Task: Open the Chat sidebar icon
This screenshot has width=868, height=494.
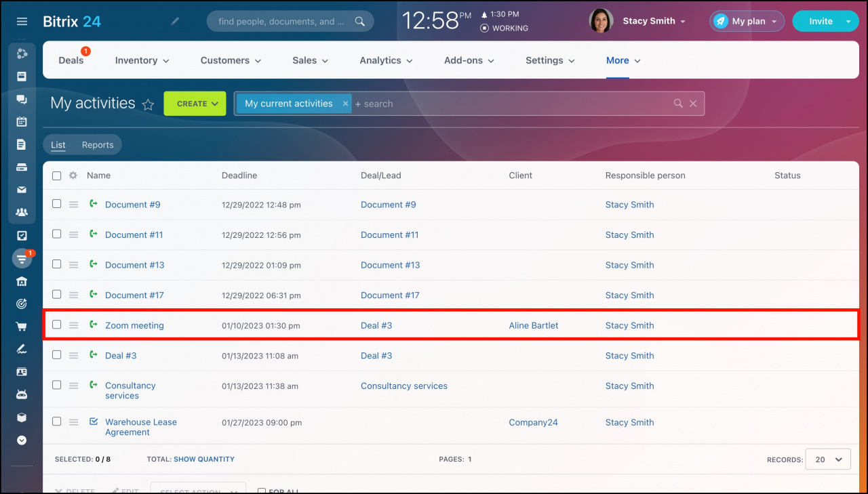Action: [x=22, y=99]
